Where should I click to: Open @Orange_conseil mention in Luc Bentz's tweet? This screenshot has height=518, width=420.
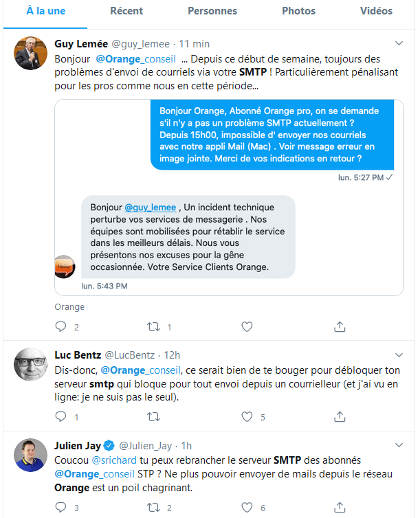[141, 370]
